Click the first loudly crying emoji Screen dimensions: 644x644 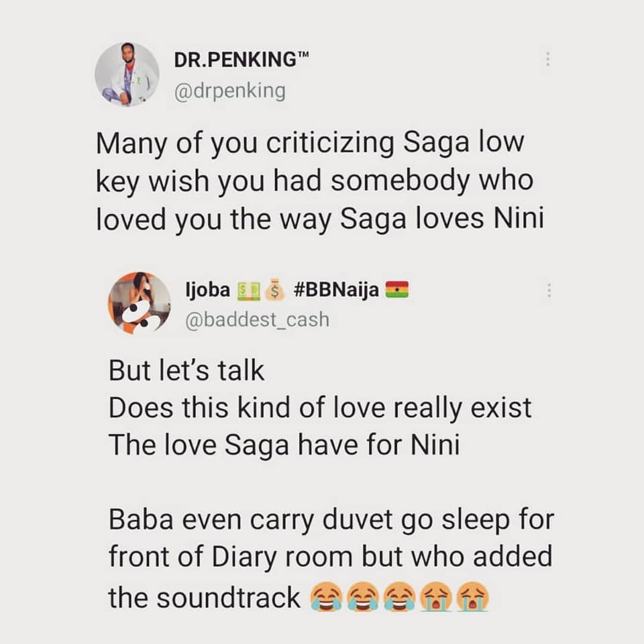(435, 597)
